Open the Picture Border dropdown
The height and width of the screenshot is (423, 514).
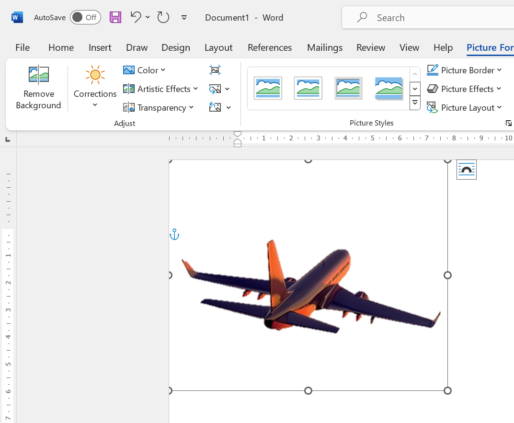[464, 70]
